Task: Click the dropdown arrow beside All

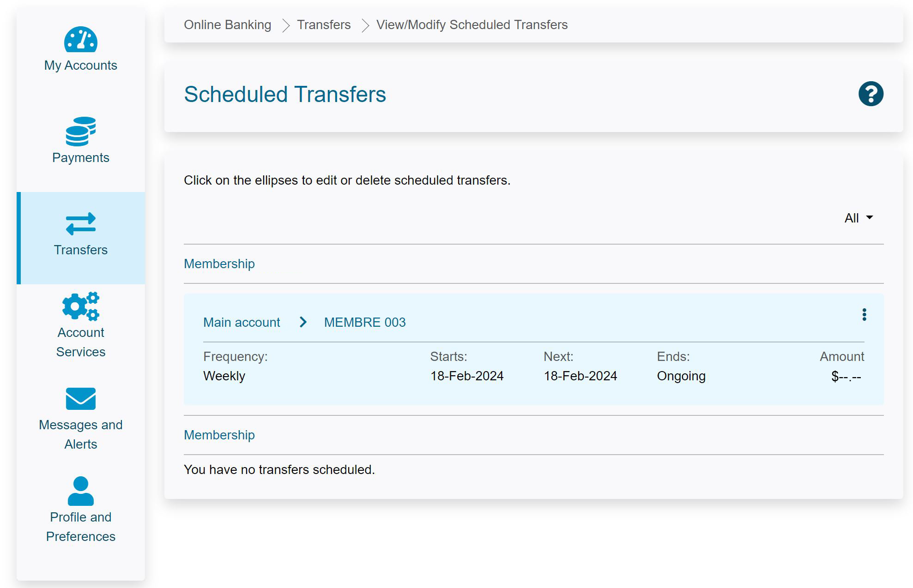Action: pos(869,217)
